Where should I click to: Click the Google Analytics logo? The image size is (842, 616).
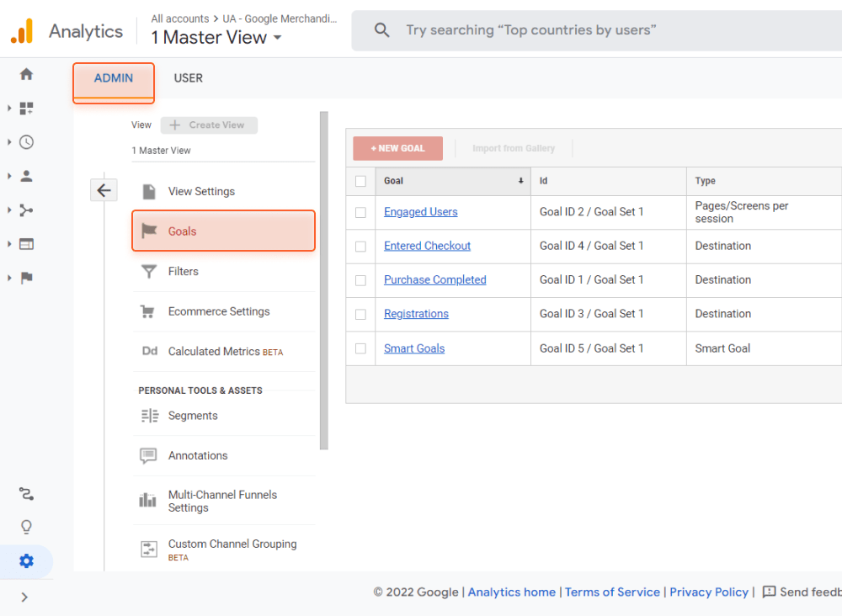22,30
